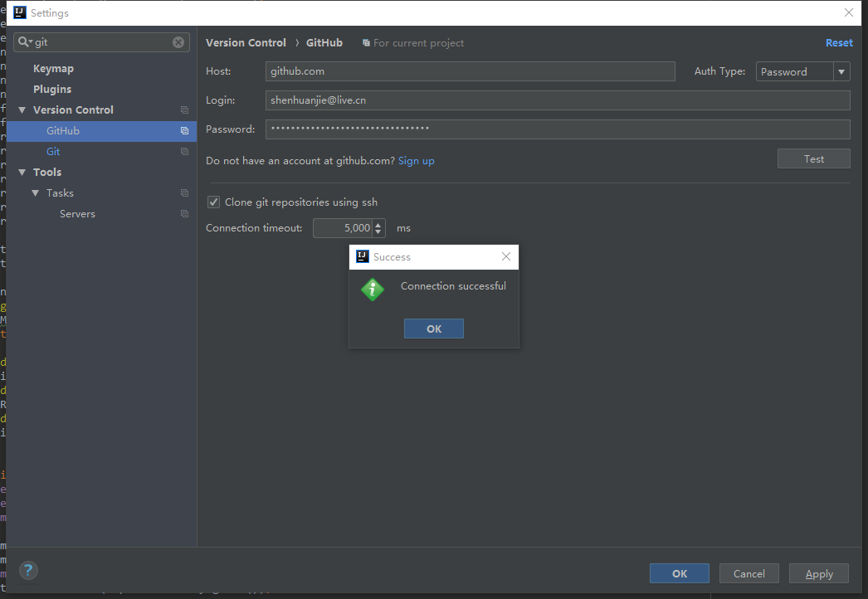Click the green info icon in Success dialog
This screenshot has width=868, height=599.
[373, 290]
